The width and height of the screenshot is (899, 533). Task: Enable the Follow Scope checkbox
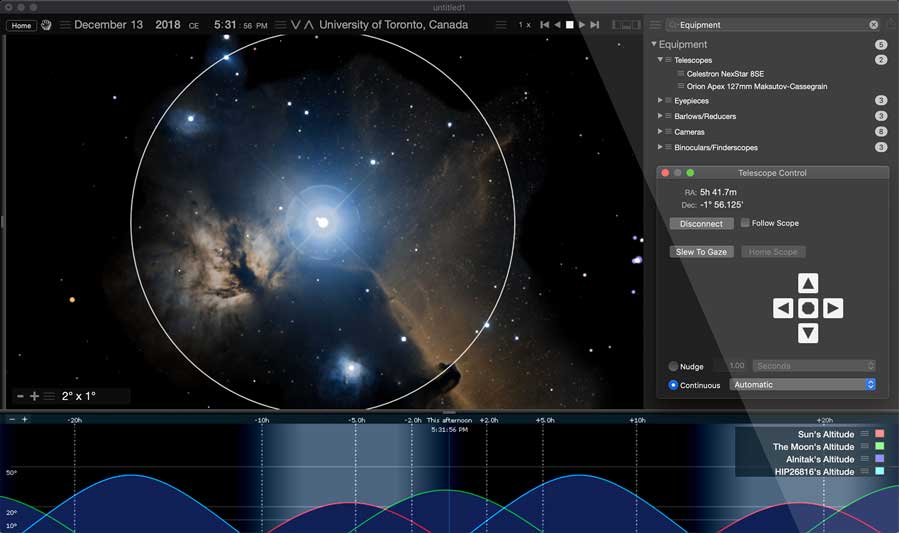[745, 223]
